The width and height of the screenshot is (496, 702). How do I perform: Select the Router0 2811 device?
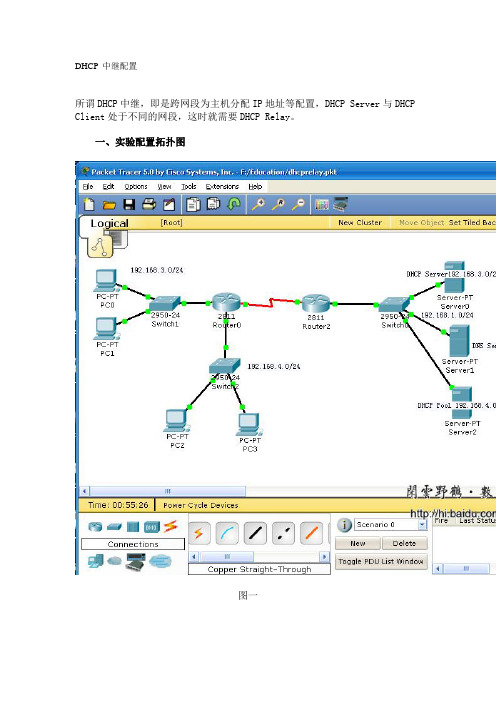(x=226, y=302)
